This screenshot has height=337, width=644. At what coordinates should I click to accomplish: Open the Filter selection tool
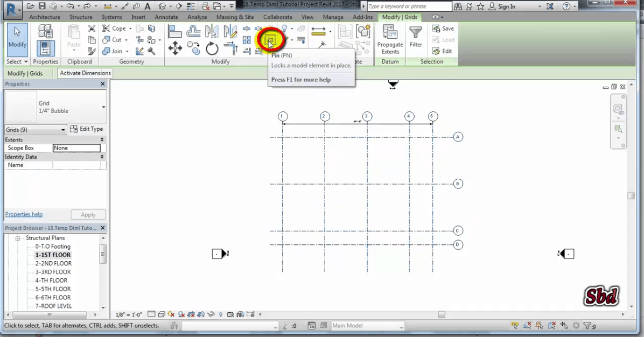[416, 38]
